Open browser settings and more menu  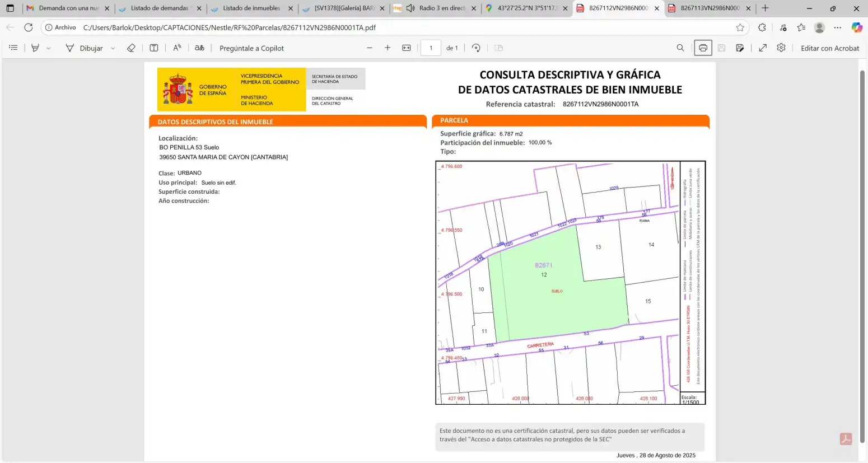838,27
